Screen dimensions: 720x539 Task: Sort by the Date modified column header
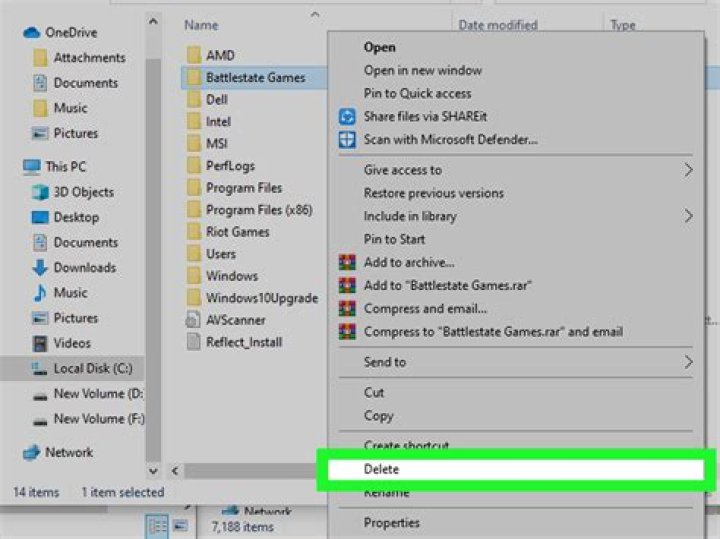(x=498, y=25)
